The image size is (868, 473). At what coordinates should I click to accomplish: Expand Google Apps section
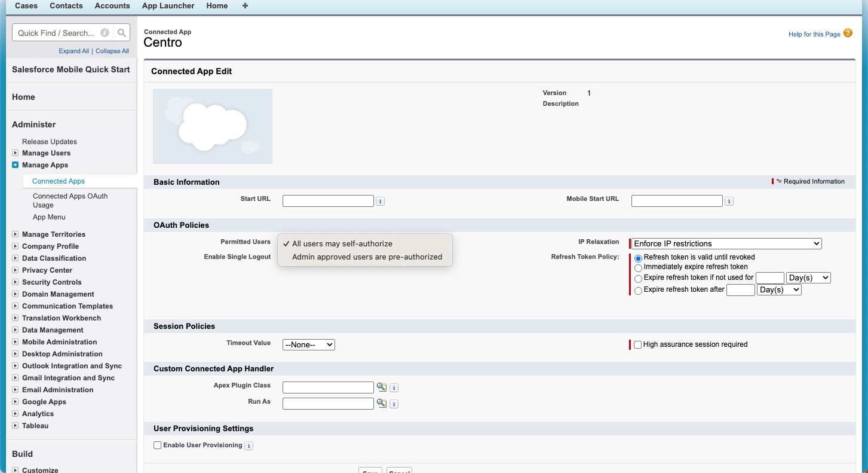16,402
